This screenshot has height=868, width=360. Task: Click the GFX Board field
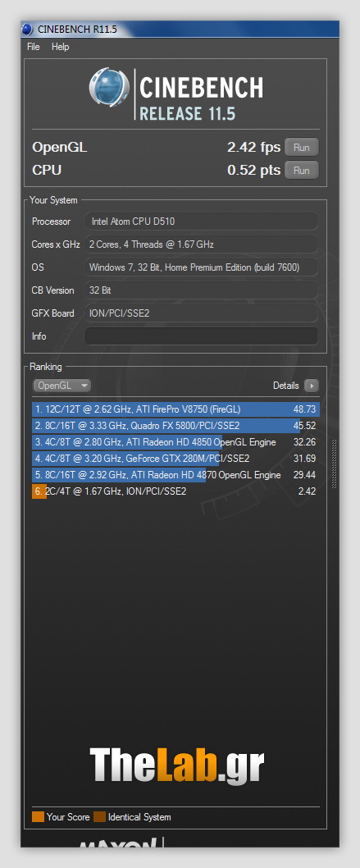(x=201, y=313)
